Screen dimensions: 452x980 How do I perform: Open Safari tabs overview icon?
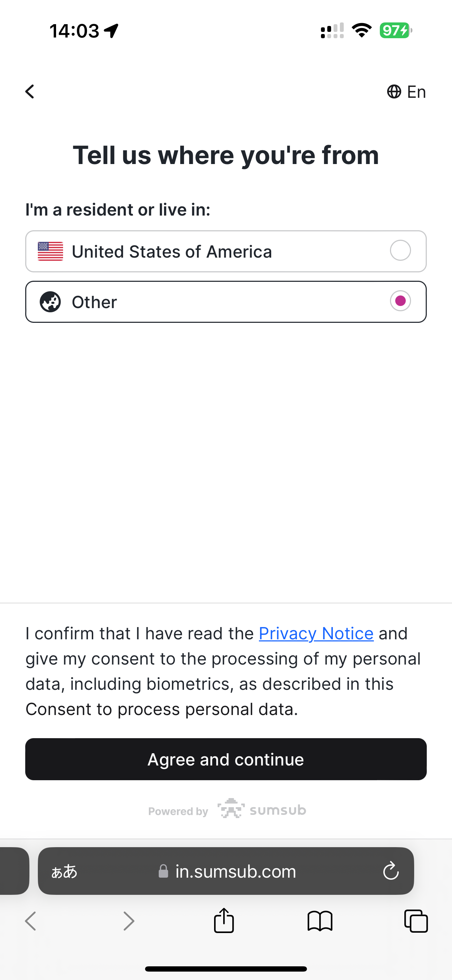coord(416,921)
